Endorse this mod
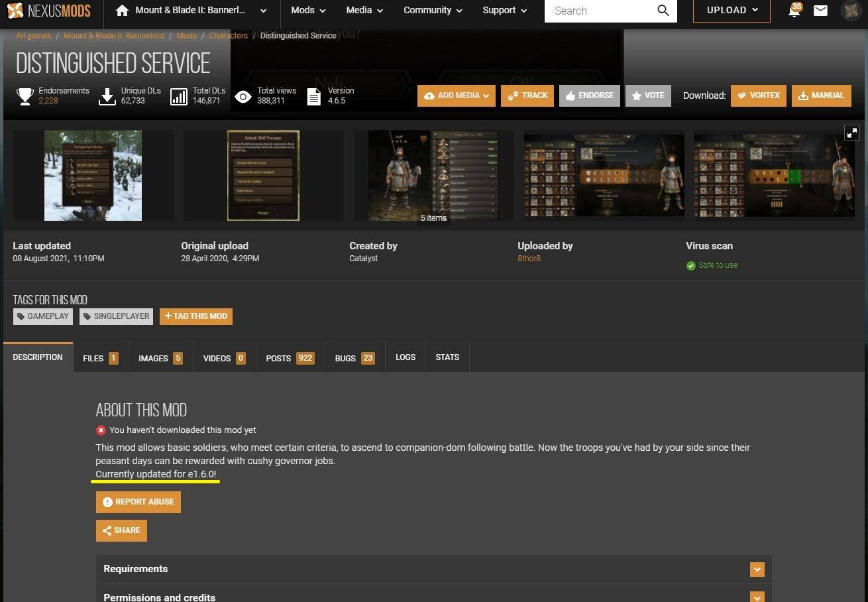The image size is (868, 602). [590, 95]
